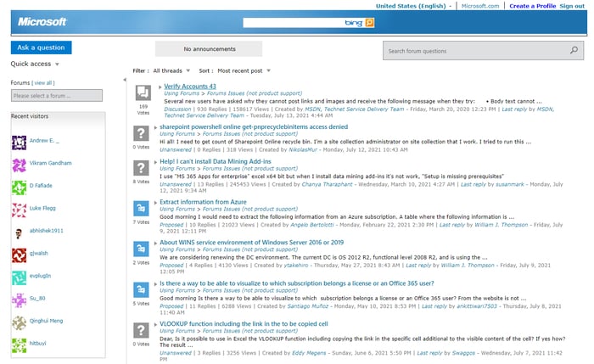Viewport: 594px width, 364px height.
Task: Open Andrew E. avatar in Recent visitors
Action: [x=19, y=143]
